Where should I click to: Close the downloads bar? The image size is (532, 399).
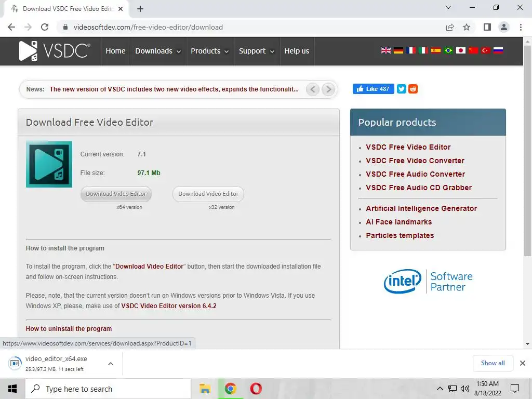pos(523,363)
